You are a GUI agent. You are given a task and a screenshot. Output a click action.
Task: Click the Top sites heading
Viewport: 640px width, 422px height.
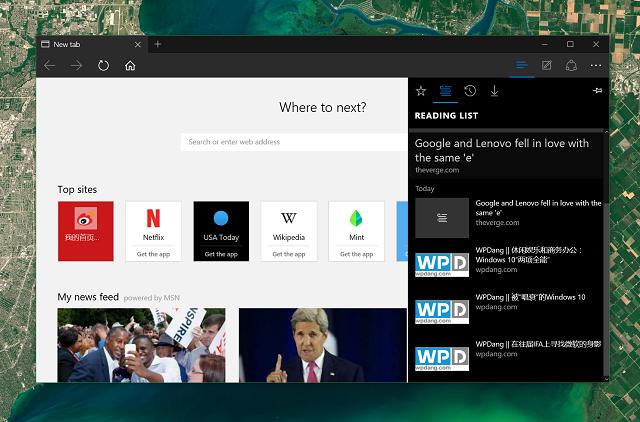77,189
